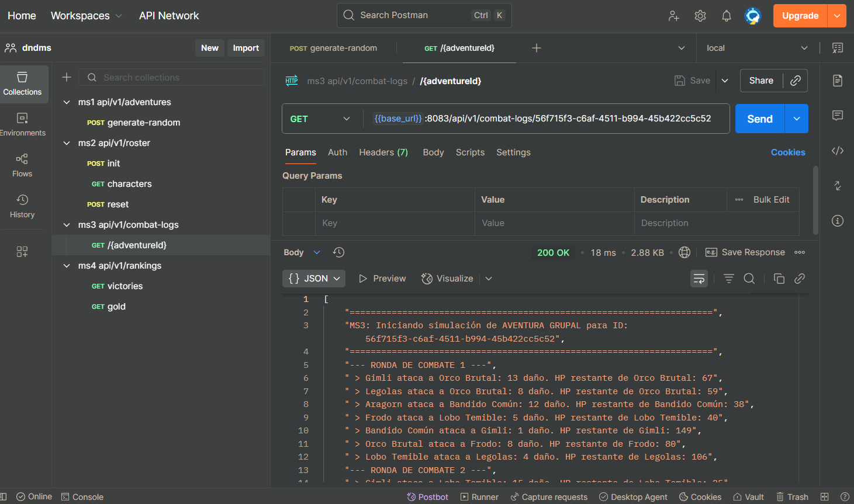Open the Vault

pos(749,496)
